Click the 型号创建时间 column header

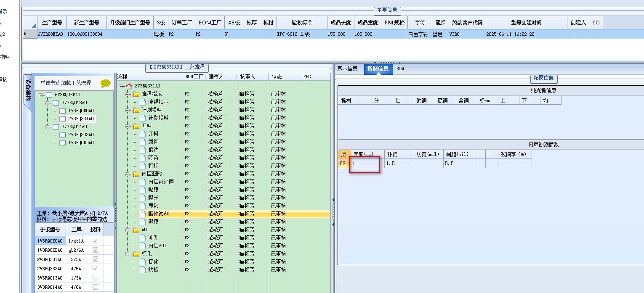point(526,23)
